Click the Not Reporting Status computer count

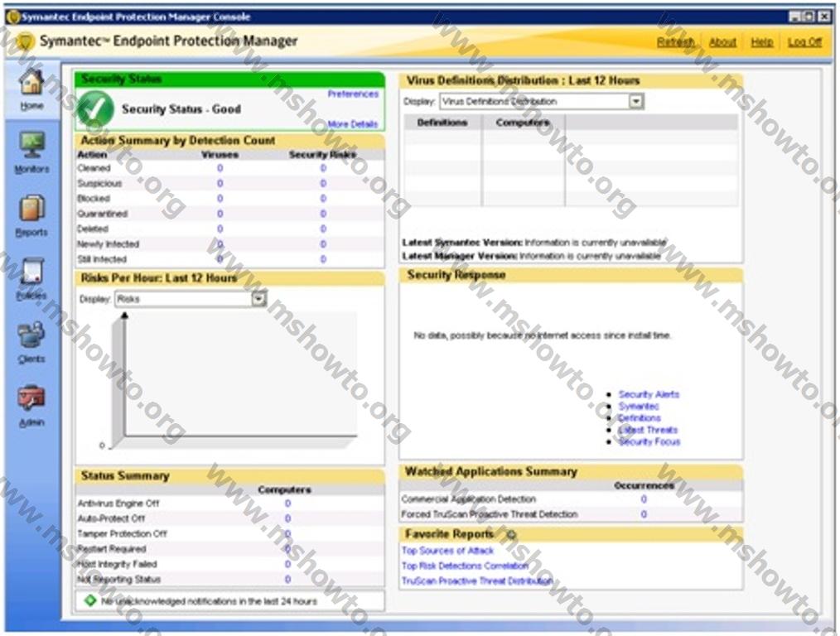click(x=287, y=579)
